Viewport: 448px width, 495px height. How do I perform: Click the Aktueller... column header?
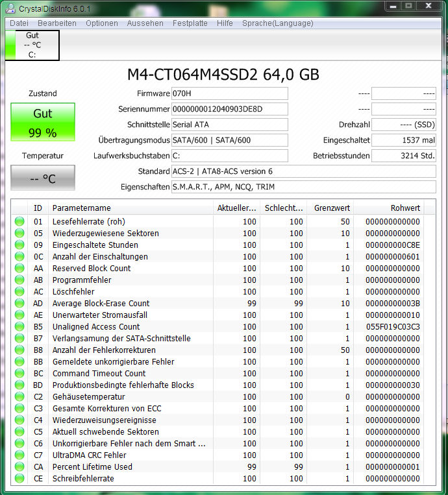pos(236,208)
